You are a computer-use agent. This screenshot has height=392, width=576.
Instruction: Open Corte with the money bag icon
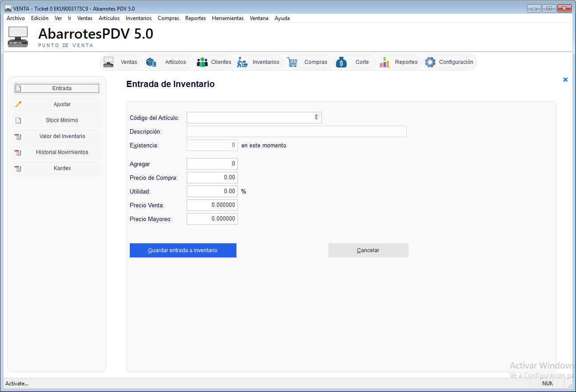(x=355, y=62)
